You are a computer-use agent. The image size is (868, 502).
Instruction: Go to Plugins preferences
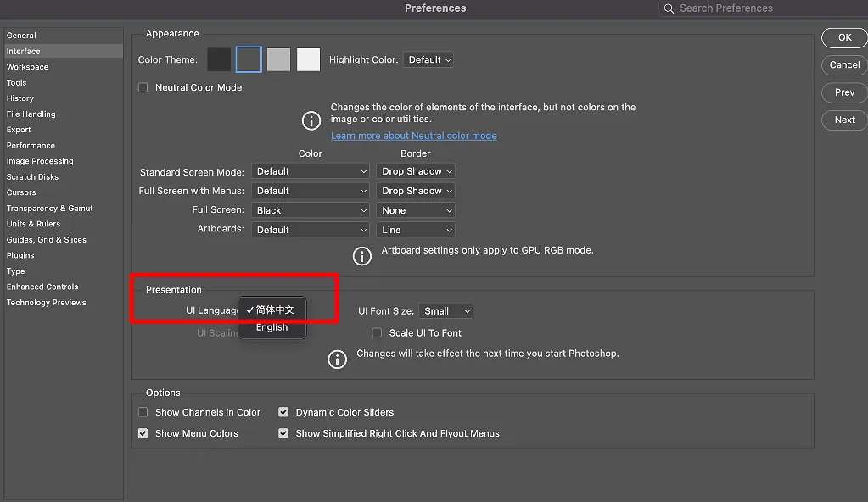click(64, 255)
